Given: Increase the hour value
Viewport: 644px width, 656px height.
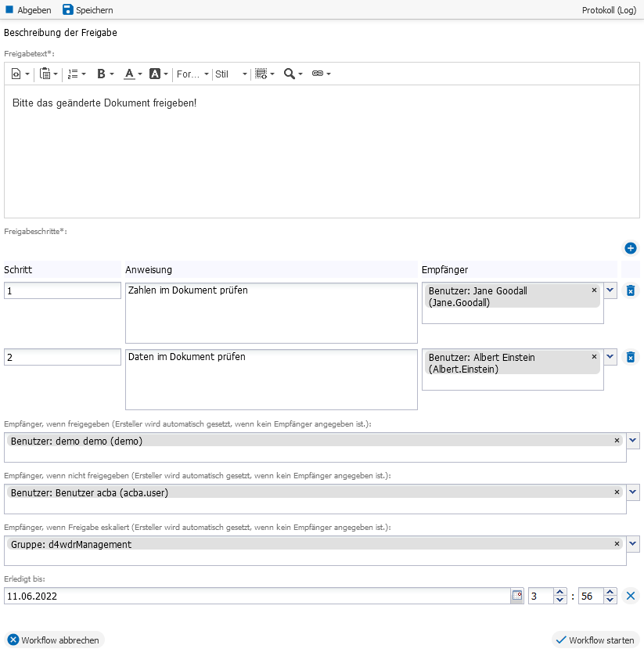Looking at the screenshot, I should tap(560, 592).
